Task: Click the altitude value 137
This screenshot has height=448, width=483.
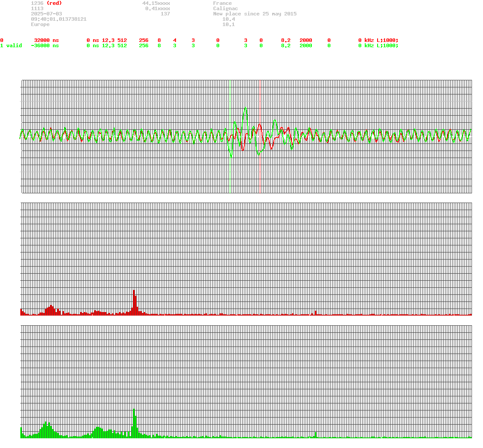Action: click(165, 14)
